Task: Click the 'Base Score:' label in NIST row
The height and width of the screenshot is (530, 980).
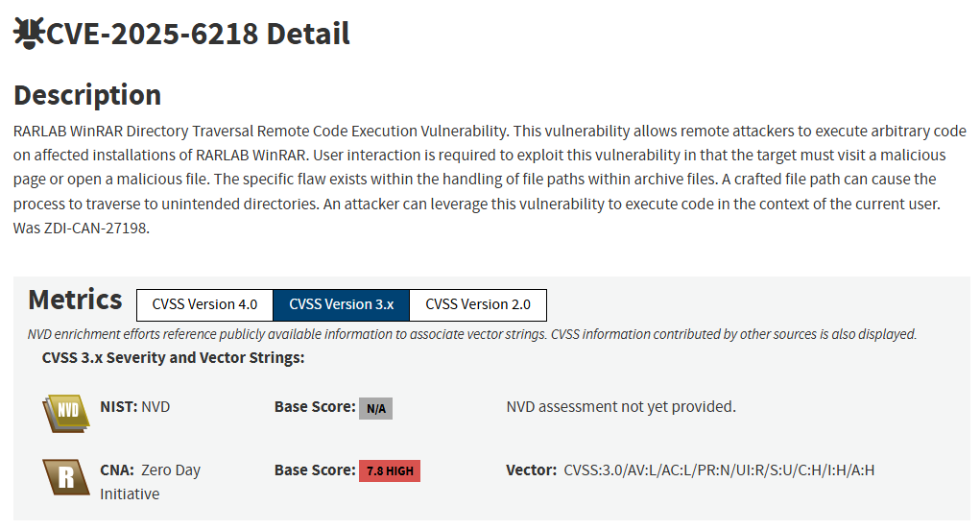Action: tap(314, 407)
